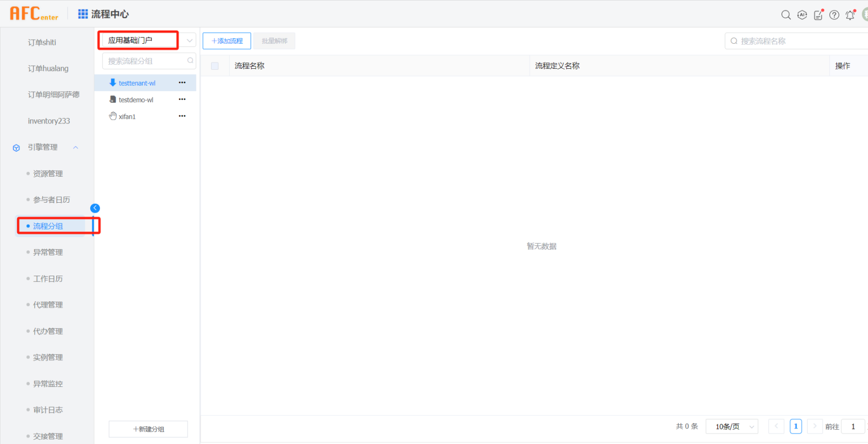Screen dimensions: 868x444
Task: Click the blue sidebar collapse arrow
Action: tap(95, 208)
